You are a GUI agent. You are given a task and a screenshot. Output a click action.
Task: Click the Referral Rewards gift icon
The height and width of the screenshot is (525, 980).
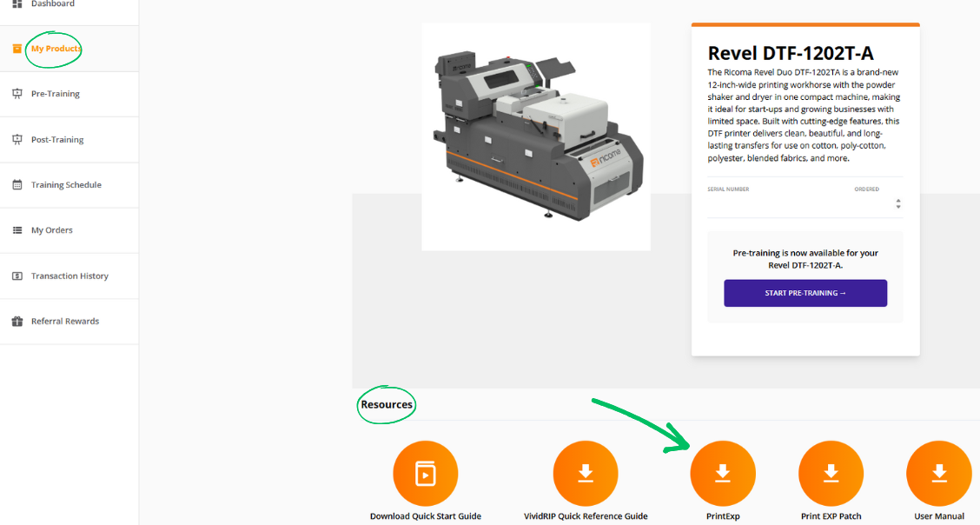pos(17,322)
